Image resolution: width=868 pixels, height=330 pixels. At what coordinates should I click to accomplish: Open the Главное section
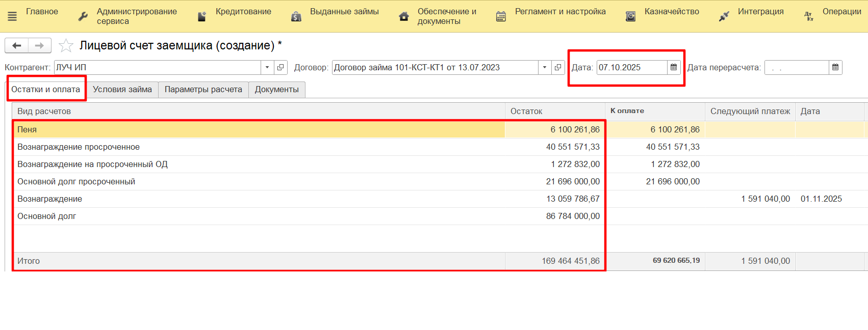coord(42,11)
